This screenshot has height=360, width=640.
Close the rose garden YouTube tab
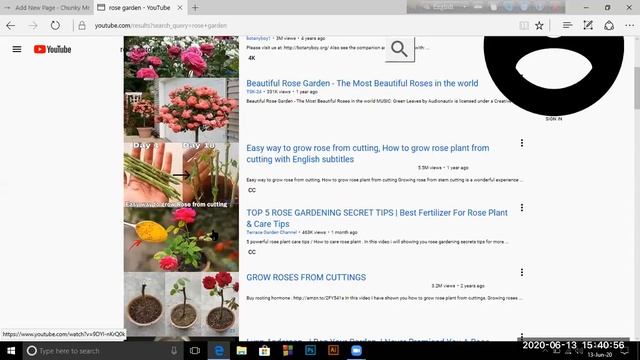180,7
